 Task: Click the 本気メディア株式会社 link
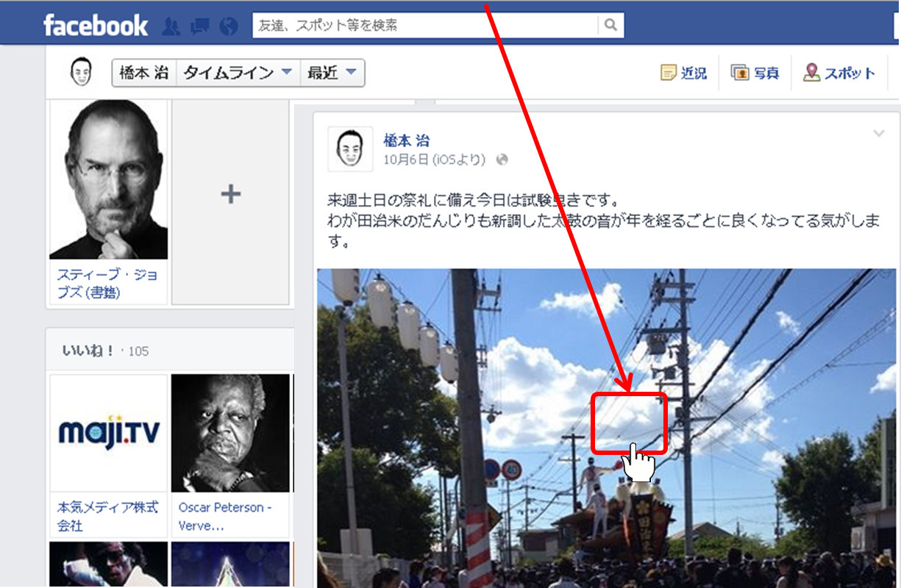tap(107, 516)
